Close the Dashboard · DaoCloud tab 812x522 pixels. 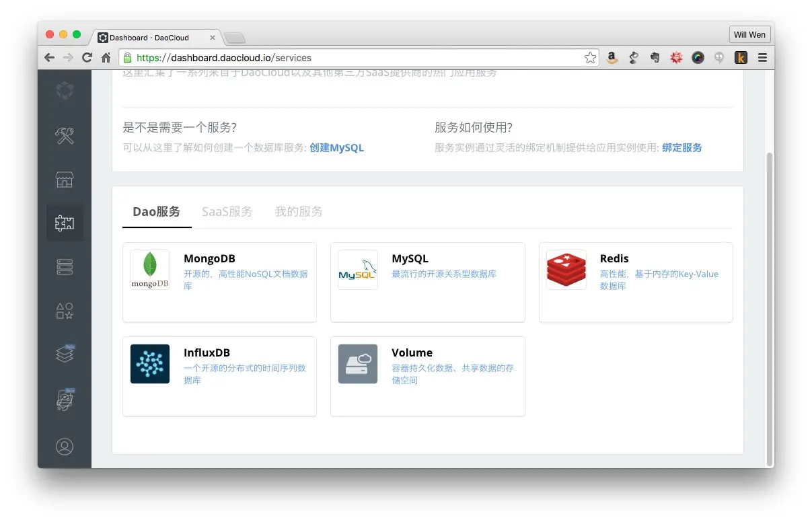click(x=213, y=38)
